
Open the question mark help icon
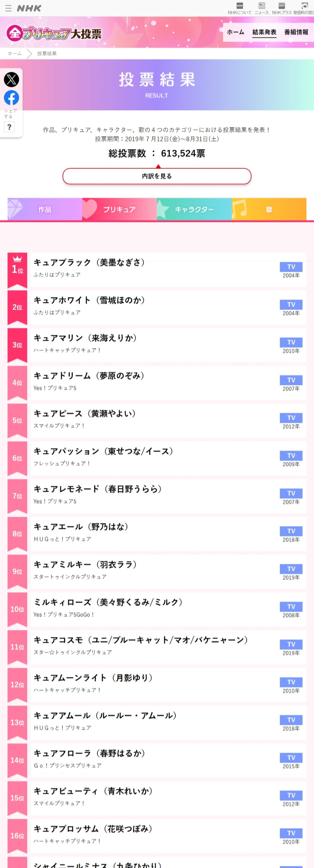(9, 127)
